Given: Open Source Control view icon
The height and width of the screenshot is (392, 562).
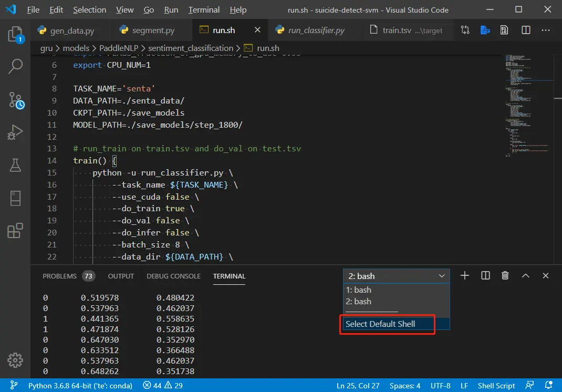Looking at the screenshot, I should coord(15,100).
